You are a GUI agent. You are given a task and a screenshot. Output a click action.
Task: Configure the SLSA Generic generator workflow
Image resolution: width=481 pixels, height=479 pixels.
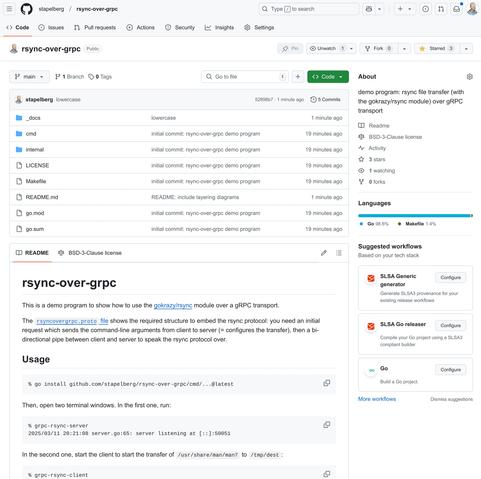coord(450,277)
